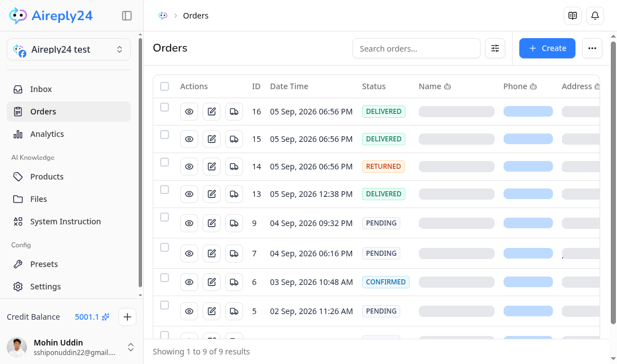
Task: Open the orders filter settings icon
Action: (495, 48)
